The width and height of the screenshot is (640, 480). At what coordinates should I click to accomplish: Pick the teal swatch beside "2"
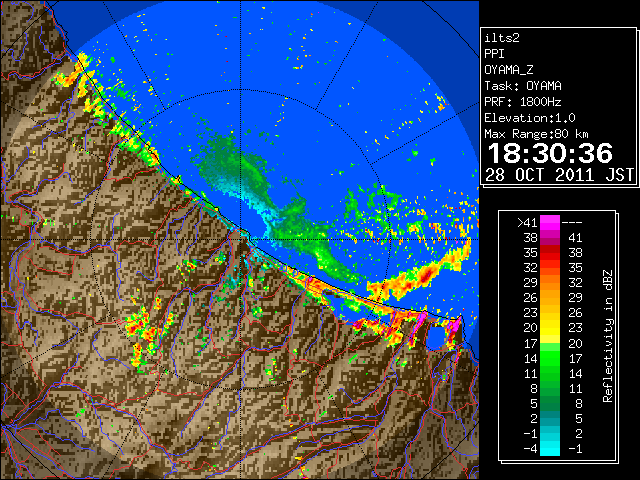(550, 418)
